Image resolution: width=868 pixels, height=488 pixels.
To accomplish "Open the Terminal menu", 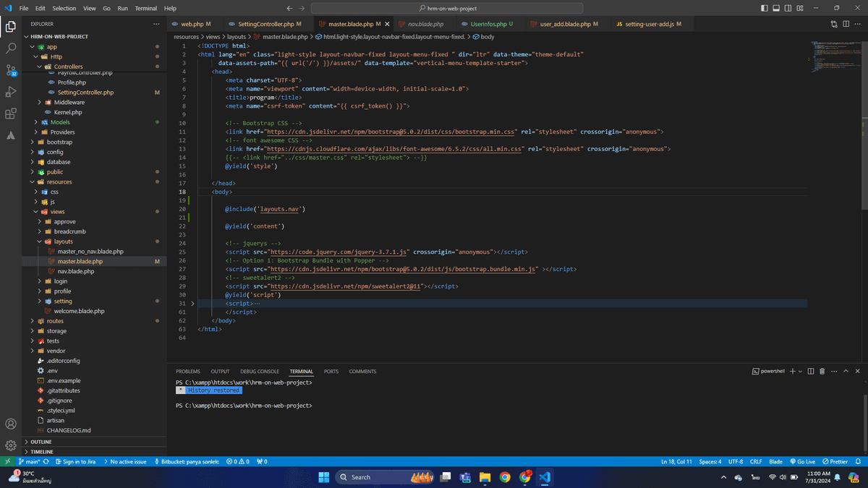I will [x=146, y=8].
